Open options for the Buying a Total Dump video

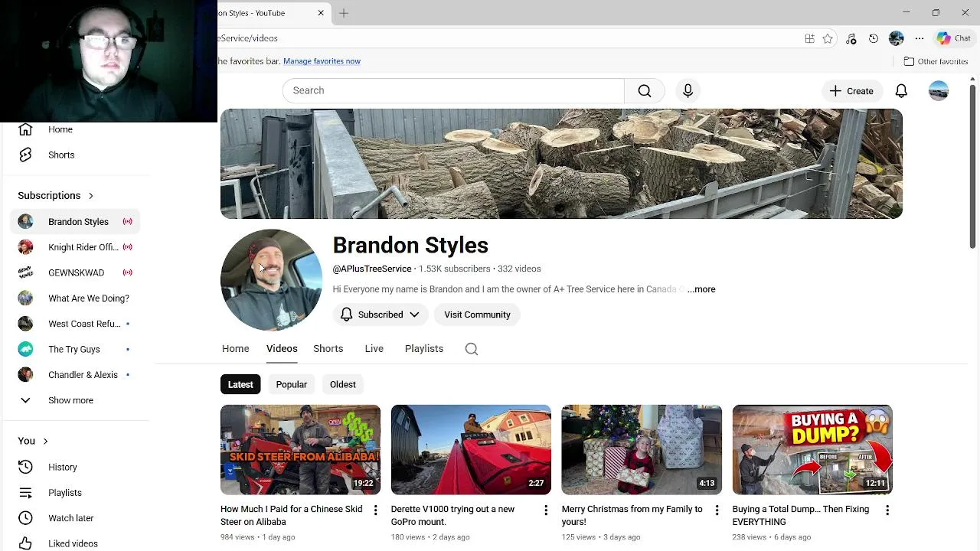[887, 510]
